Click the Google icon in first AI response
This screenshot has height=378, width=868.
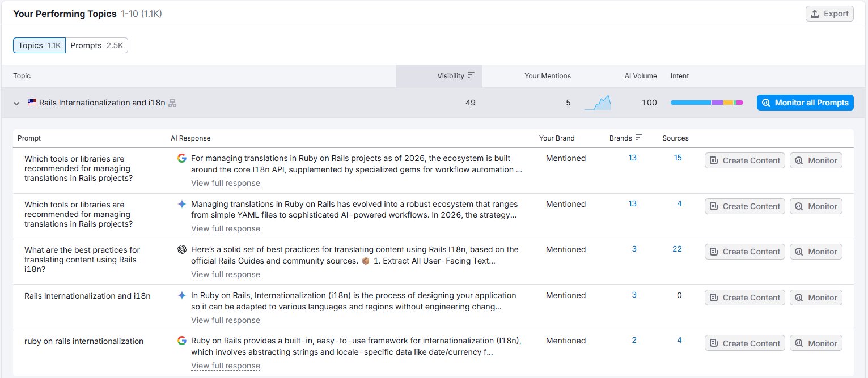tap(182, 159)
